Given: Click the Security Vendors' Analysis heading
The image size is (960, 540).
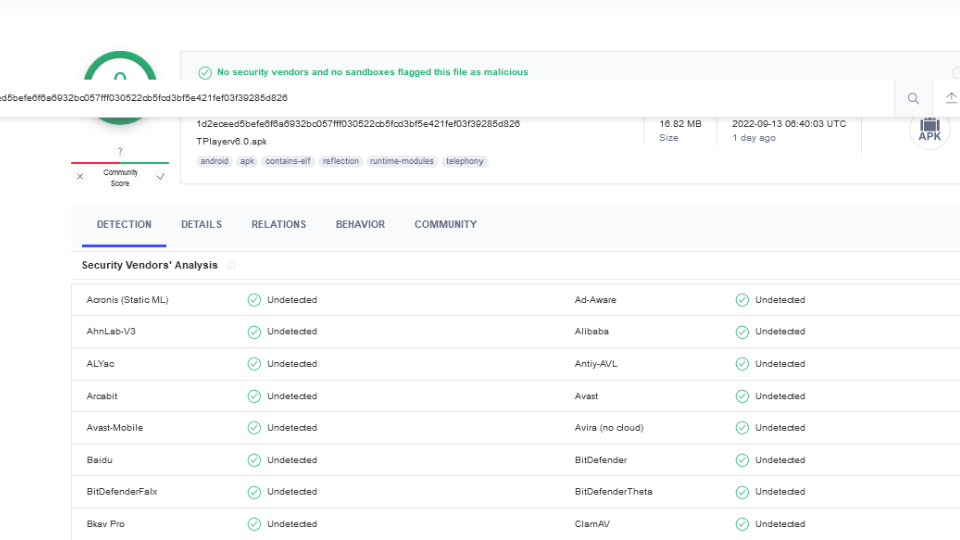Looking at the screenshot, I should (x=149, y=265).
